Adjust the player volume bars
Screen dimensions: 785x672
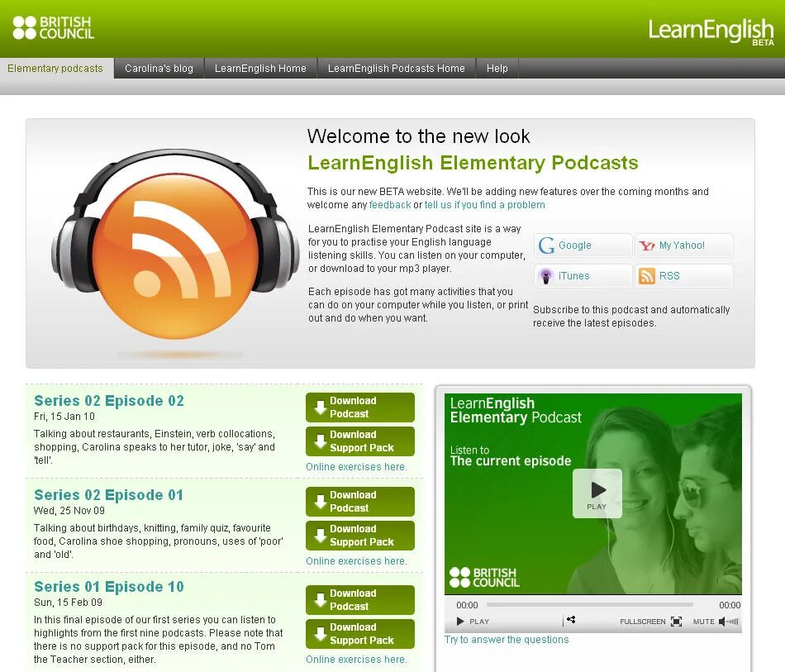click(732, 622)
